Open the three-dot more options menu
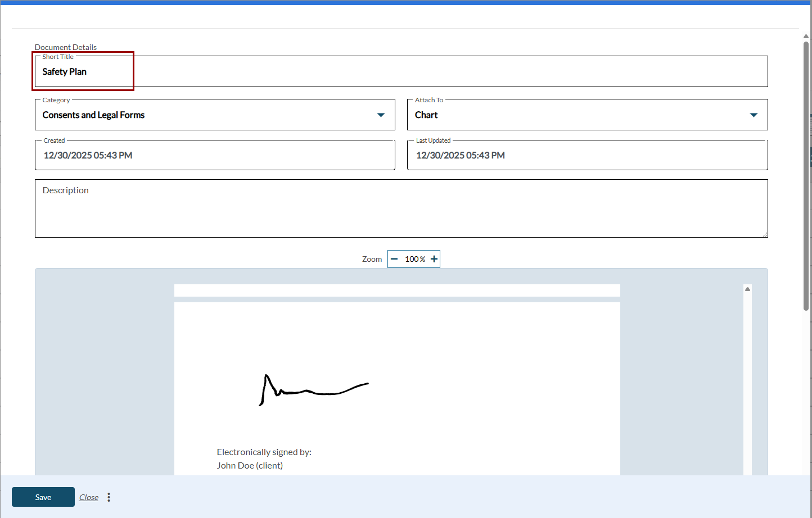The width and height of the screenshot is (812, 518). click(109, 497)
